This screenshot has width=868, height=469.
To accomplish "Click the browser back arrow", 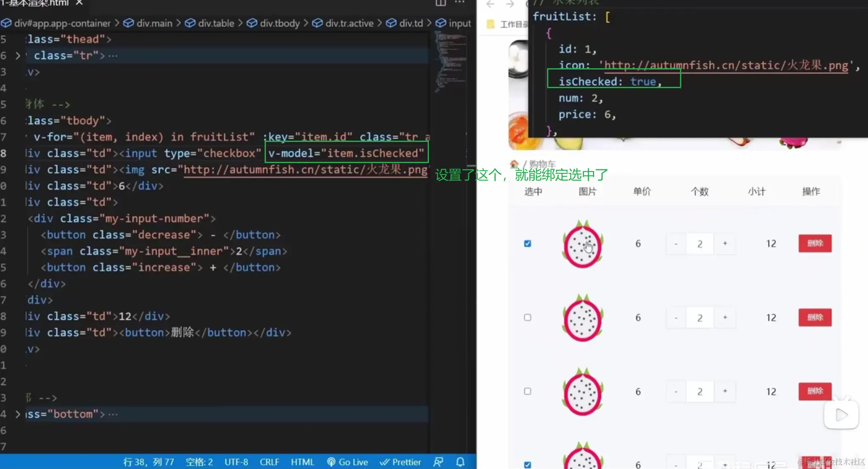I will point(490,4).
